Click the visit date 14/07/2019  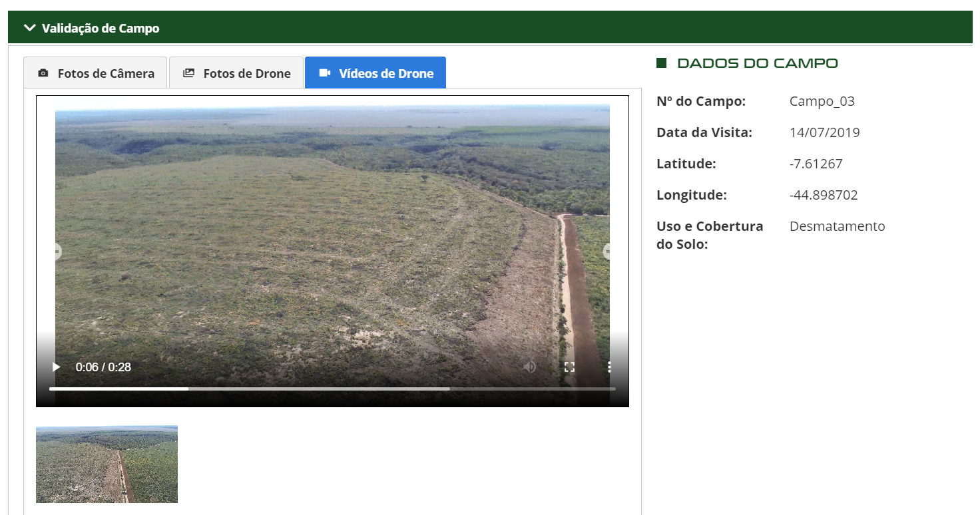(x=825, y=132)
